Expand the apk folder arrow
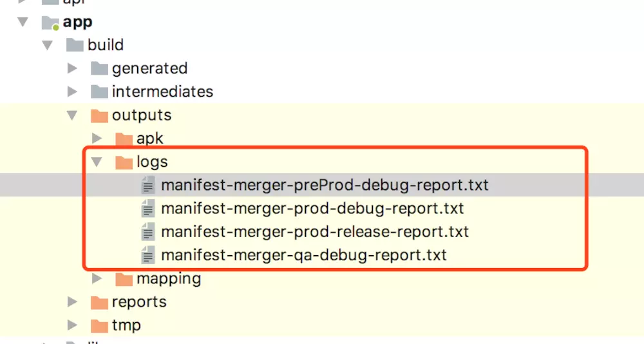The image size is (644, 344). click(x=97, y=138)
